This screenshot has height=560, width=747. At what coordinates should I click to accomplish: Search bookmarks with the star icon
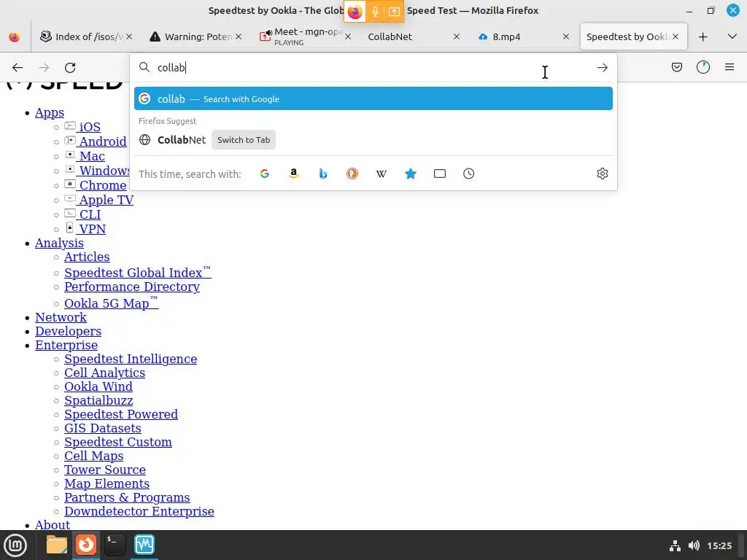[x=411, y=174]
